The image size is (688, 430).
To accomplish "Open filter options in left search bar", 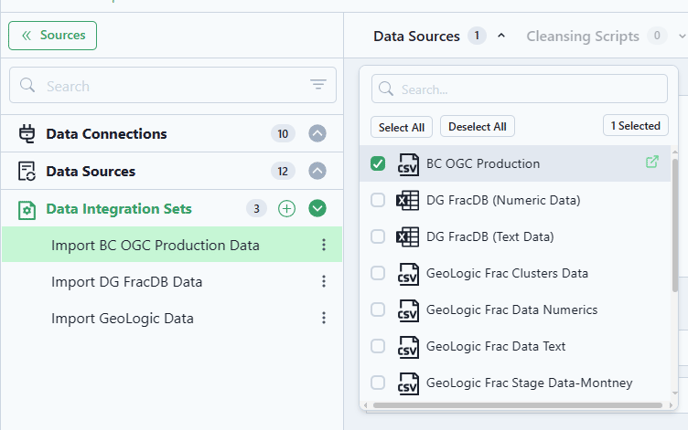I will click(x=318, y=84).
